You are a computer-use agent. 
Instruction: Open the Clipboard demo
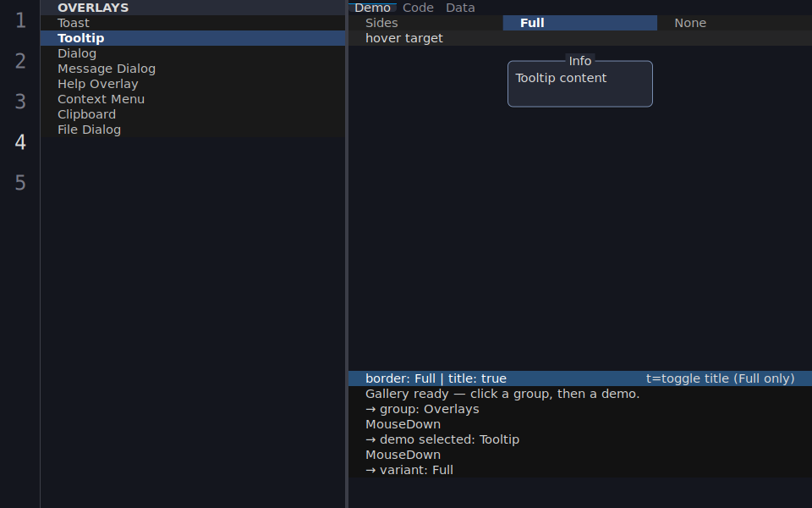pyautogui.click(x=193, y=114)
